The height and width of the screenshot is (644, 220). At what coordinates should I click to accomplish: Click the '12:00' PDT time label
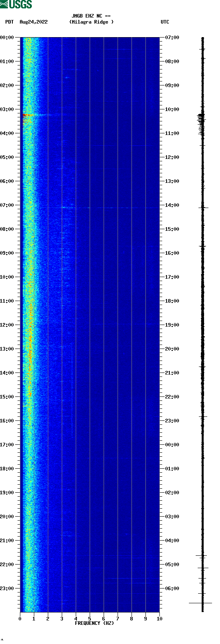click(x=7, y=325)
